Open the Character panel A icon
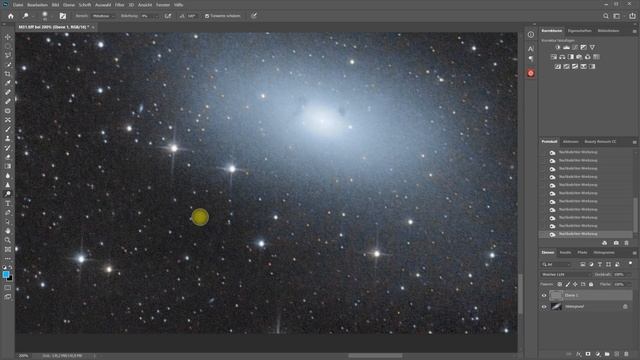 [531, 49]
